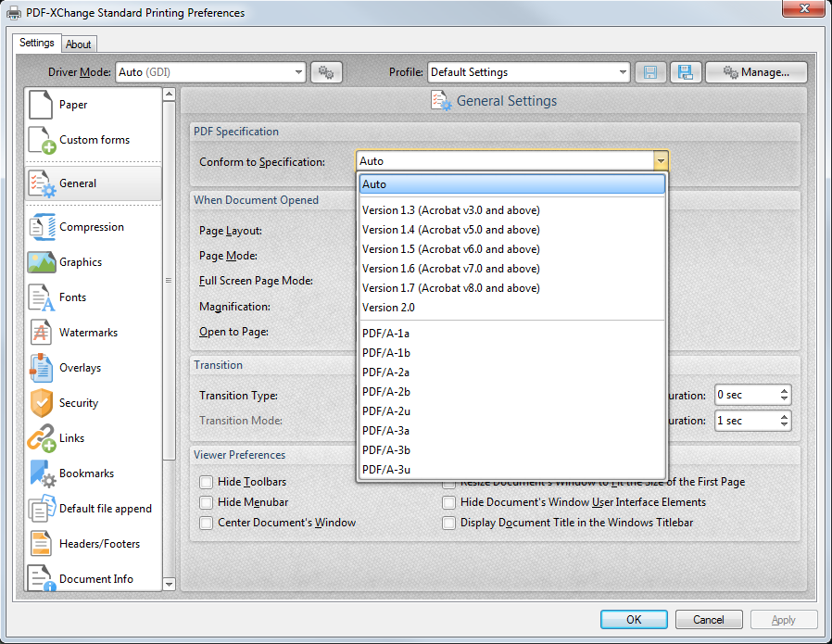Click the 0 sec duration field
Image resolution: width=832 pixels, height=644 pixels.
coord(747,395)
